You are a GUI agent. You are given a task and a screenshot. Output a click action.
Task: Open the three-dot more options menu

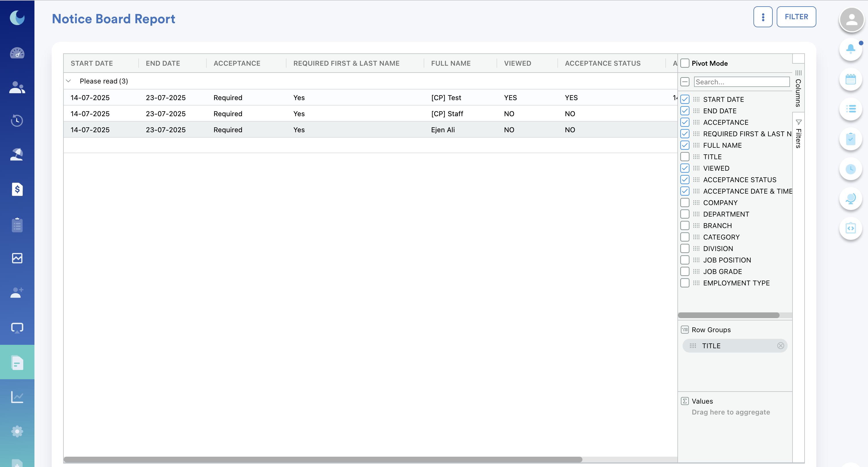tap(763, 17)
